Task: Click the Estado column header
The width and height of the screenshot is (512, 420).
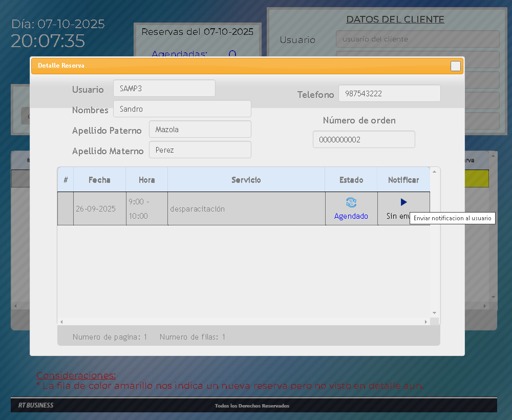Action: click(x=351, y=180)
